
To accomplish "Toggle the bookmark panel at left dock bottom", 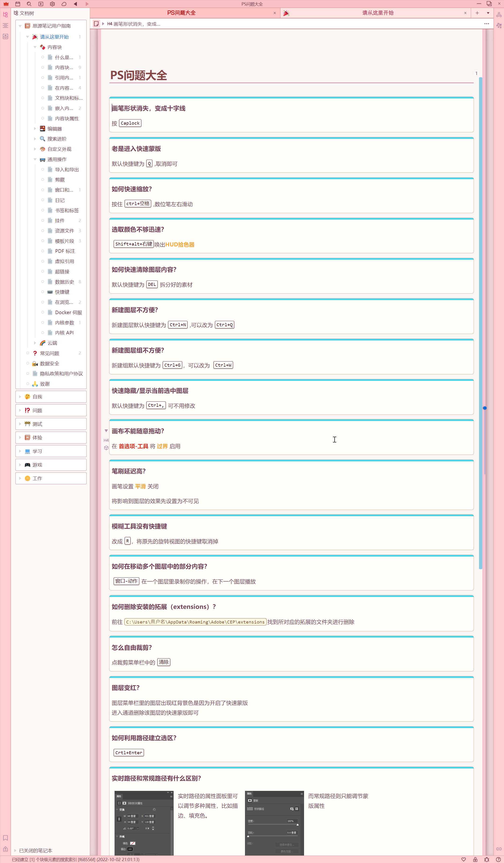I will pos(5,838).
